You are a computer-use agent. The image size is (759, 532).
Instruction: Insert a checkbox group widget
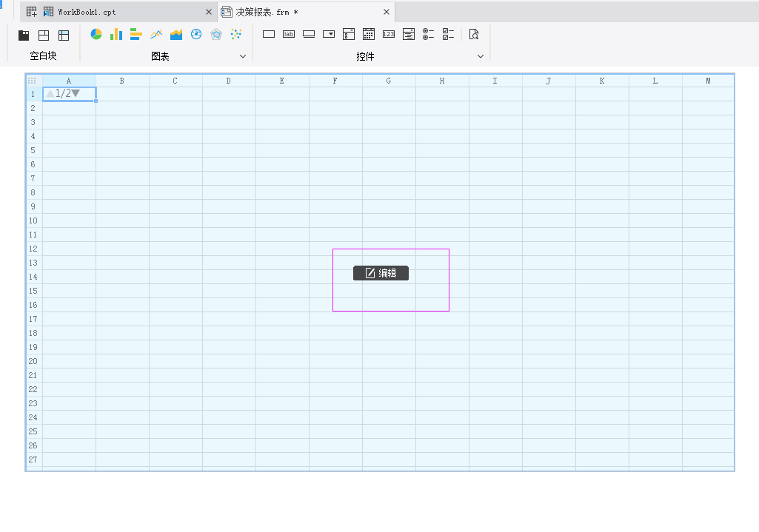pos(448,34)
